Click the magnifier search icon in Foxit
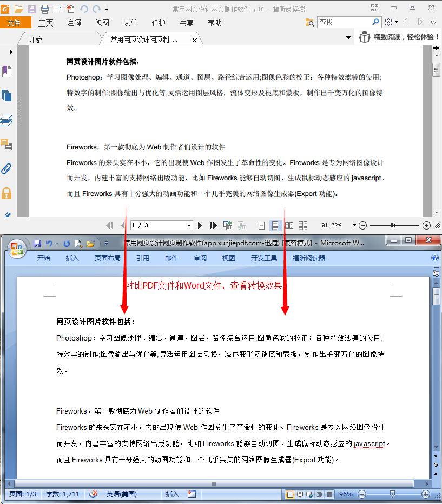 (375, 22)
